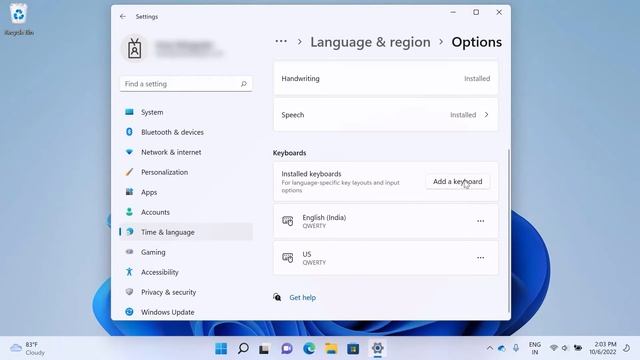Focus the Find a setting search field
Image resolution: width=640 pixels, height=360 pixels.
[x=186, y=84]
